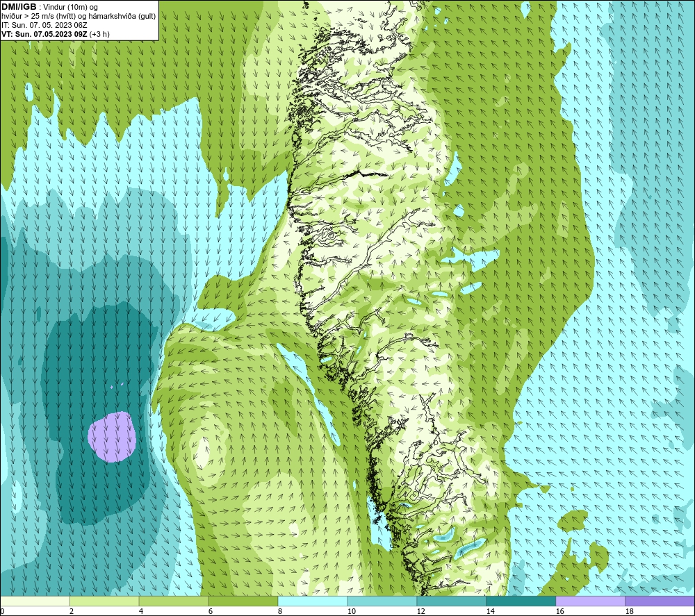The height and width of the screenshot is (616, 695).
Task: Click the legend scale label 2
Action: [72, 612]
